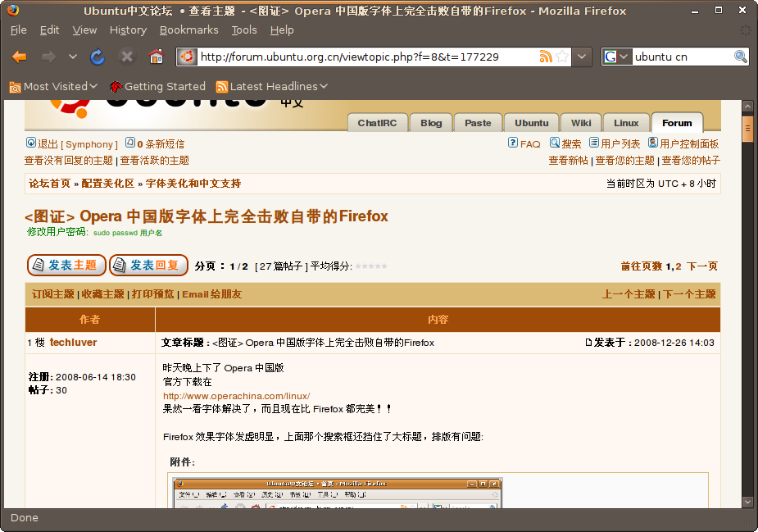Open the Help menu

point(282,30)
